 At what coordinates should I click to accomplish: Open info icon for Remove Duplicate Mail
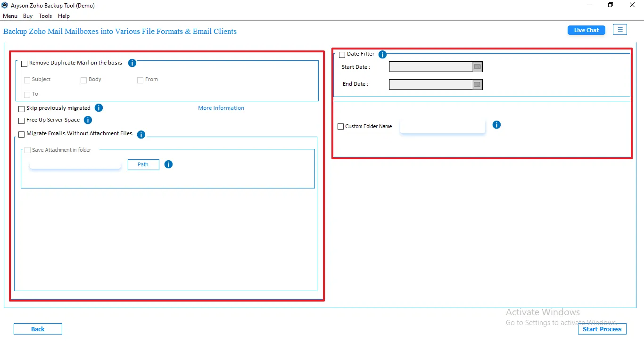pyautogui.click(x=132, y=63)
